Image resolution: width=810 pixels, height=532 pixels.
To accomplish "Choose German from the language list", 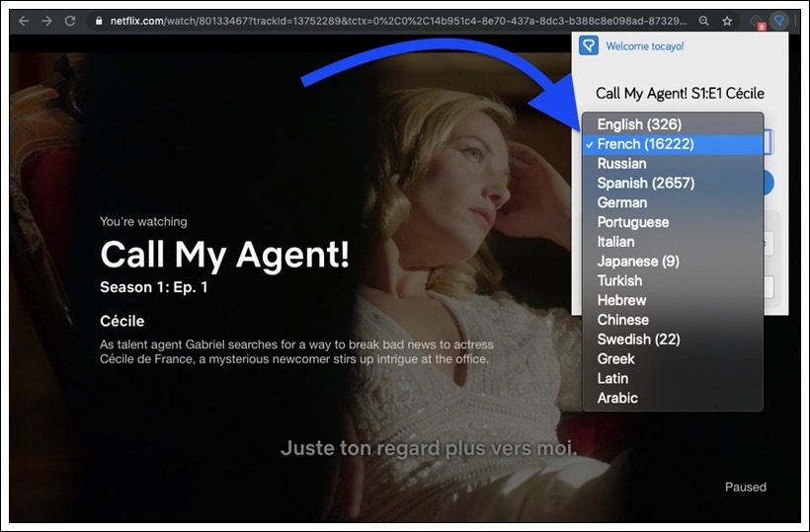I will tap(622, 202).
